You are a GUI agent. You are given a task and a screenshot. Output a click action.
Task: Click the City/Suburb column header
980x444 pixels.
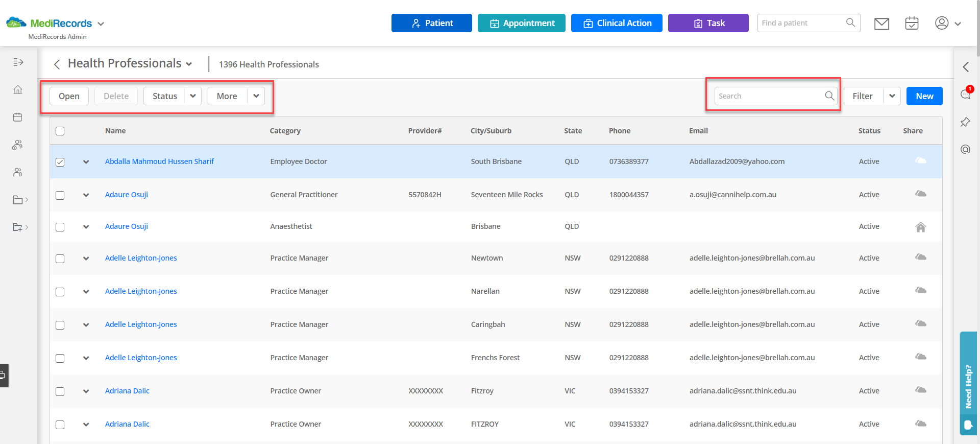(x=491, y=131)
